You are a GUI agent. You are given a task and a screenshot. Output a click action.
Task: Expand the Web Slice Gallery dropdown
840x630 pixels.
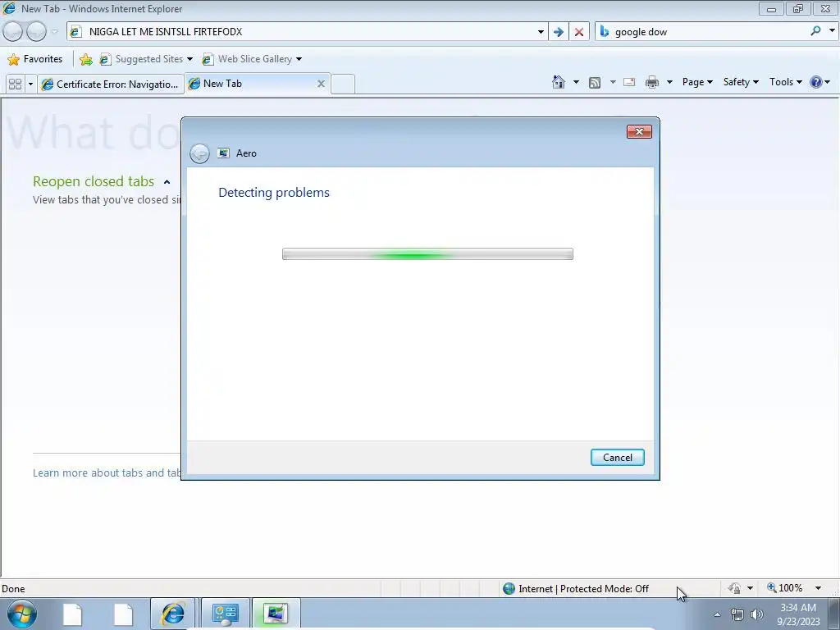pyautogui.click(x=299, y=59)
